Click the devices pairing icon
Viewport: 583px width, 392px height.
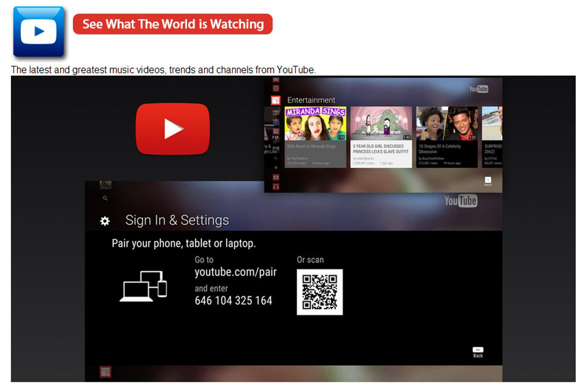click(143, 286)
